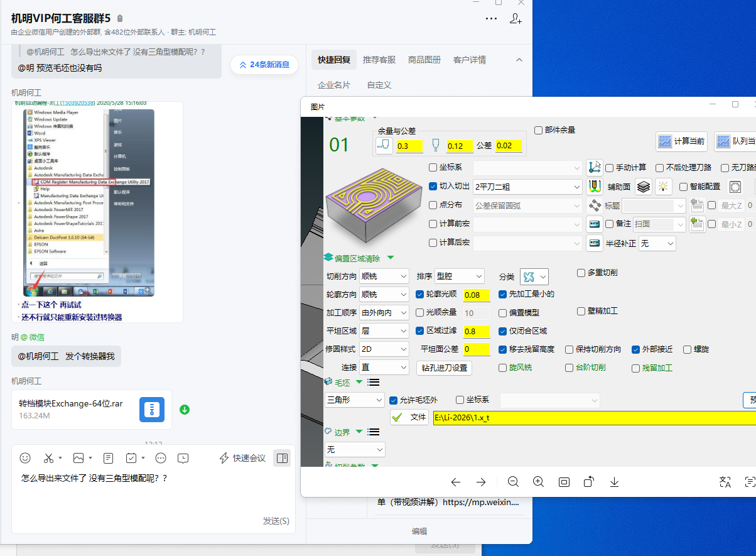756x556 pixels.
Task: Uncheck the 允许毛坯外 checkbox
Action: (x=394, y=400)
